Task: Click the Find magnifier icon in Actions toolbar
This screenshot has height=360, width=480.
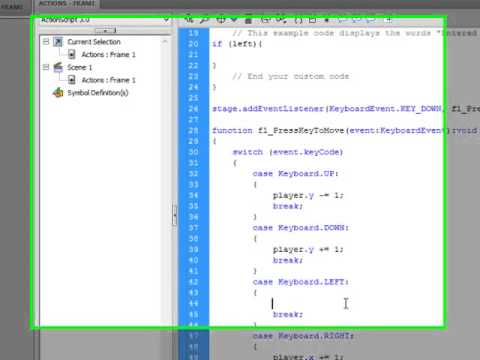Action: 204,20
